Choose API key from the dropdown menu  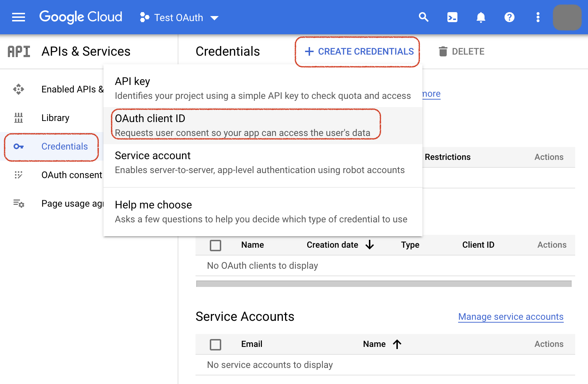tap(263, 88)
